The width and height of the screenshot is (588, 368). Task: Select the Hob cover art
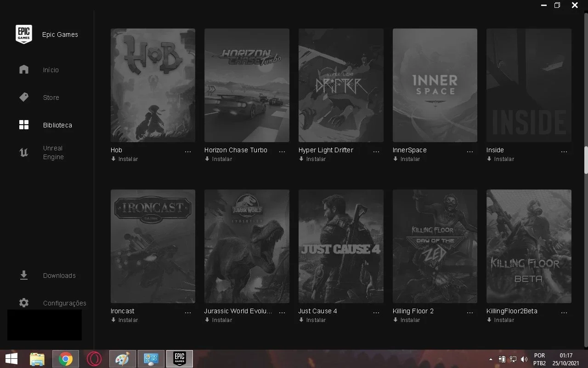coord(153,85)
